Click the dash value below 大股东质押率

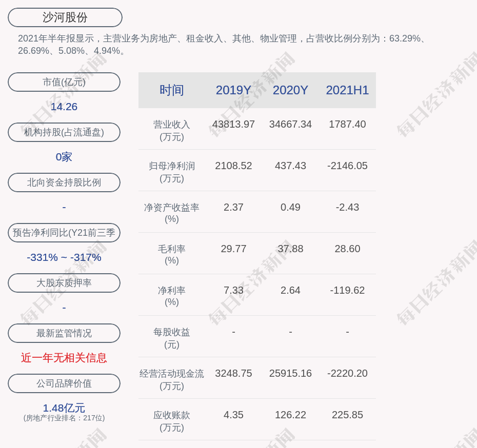pyautogui.click(x=64, y=308)
